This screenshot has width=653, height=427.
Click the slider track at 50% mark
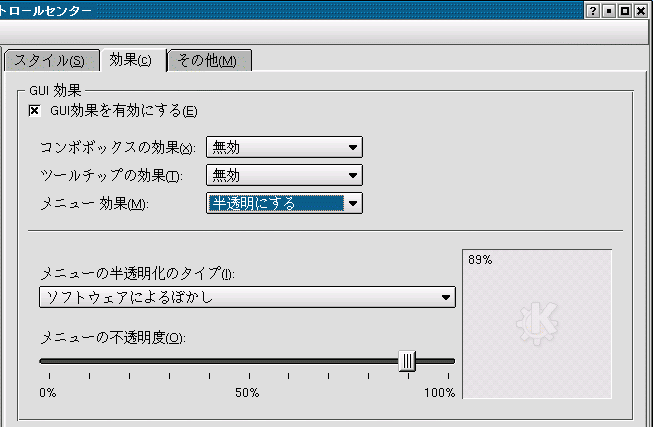249,361
